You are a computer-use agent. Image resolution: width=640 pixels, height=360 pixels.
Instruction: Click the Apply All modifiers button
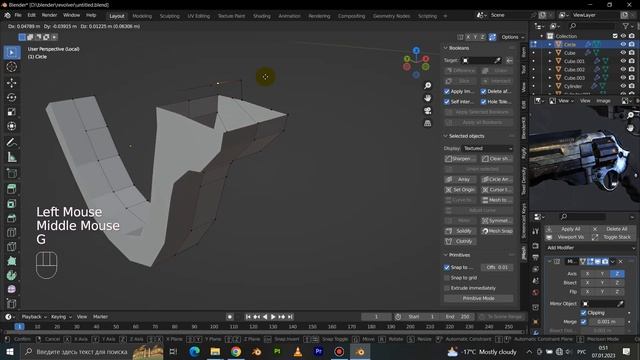pyautogui.click(x=567, y=229)
